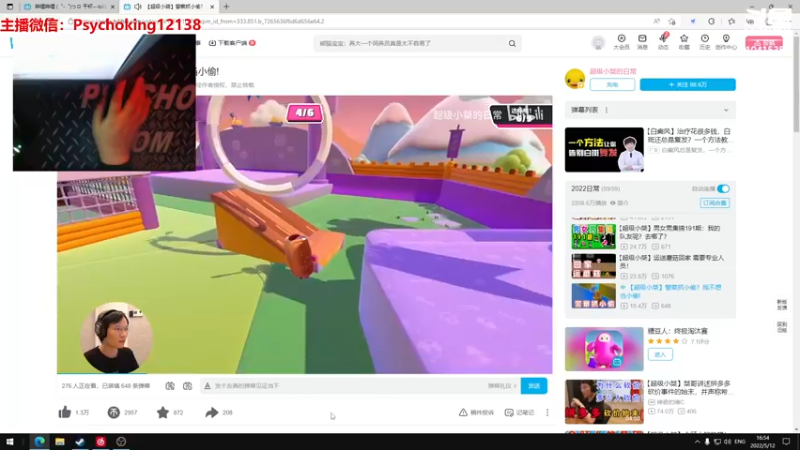Open the report (稿件投诉) warning icon
The height and width of the screenshot is (450, 800).
coord(463,412)
